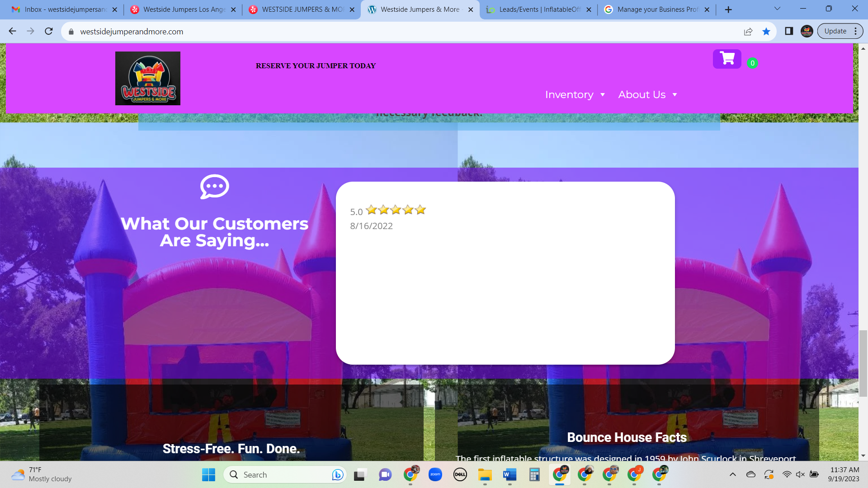Reload the current page
This screenshot has height=488, width=868.
49,31
